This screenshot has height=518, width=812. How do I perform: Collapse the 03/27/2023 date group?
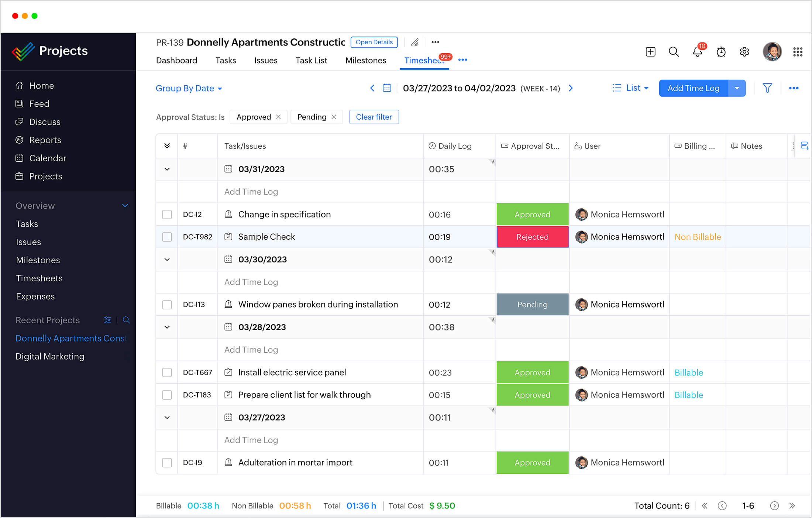point(166,417)
